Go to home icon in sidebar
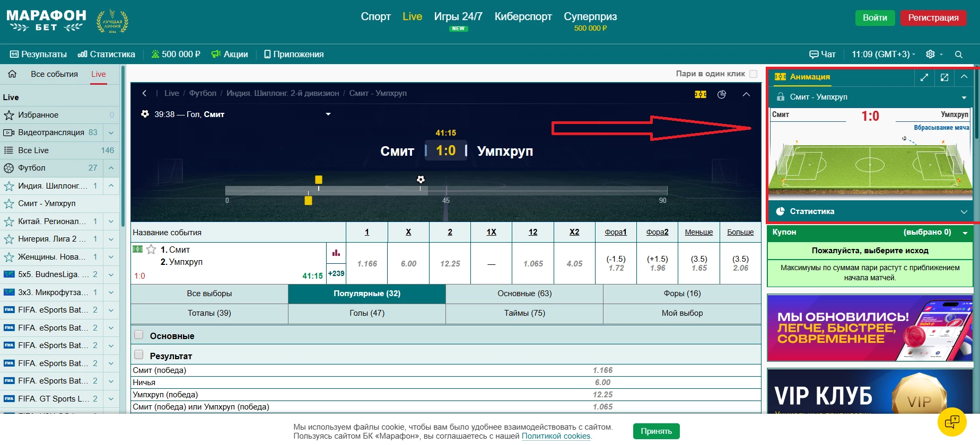The width and height of the screenshot is (980, 445). 12,74
